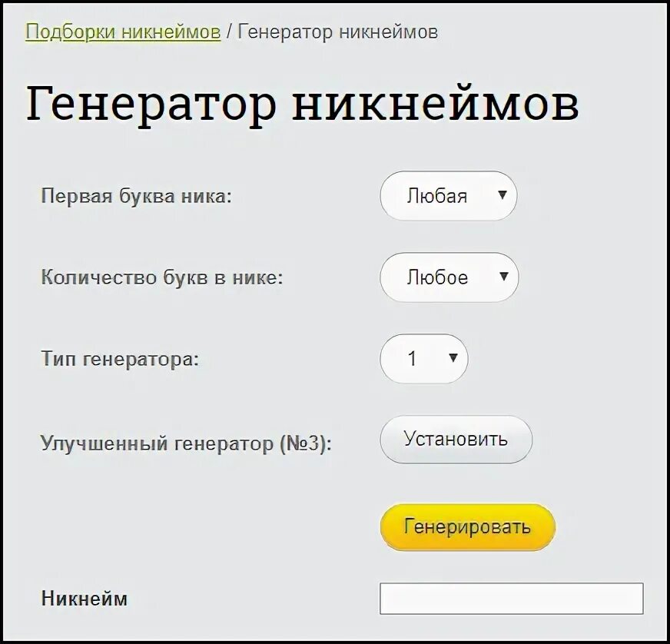The height and width of the screenshot is (644, 670).
Task: Click the Количество букв в нике label
Action: (x=162, y=277)
